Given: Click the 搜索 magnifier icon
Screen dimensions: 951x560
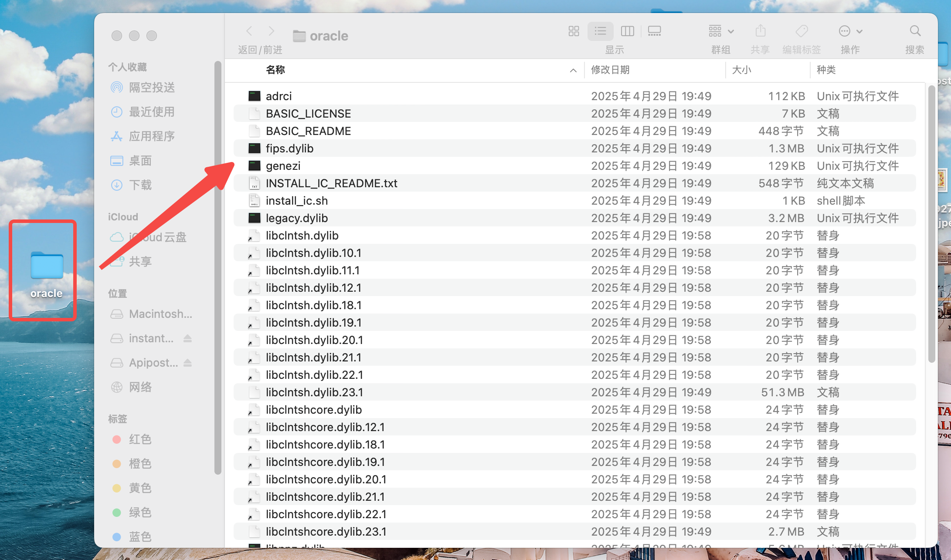Looking at the screenshot, I should pos(915,31).
